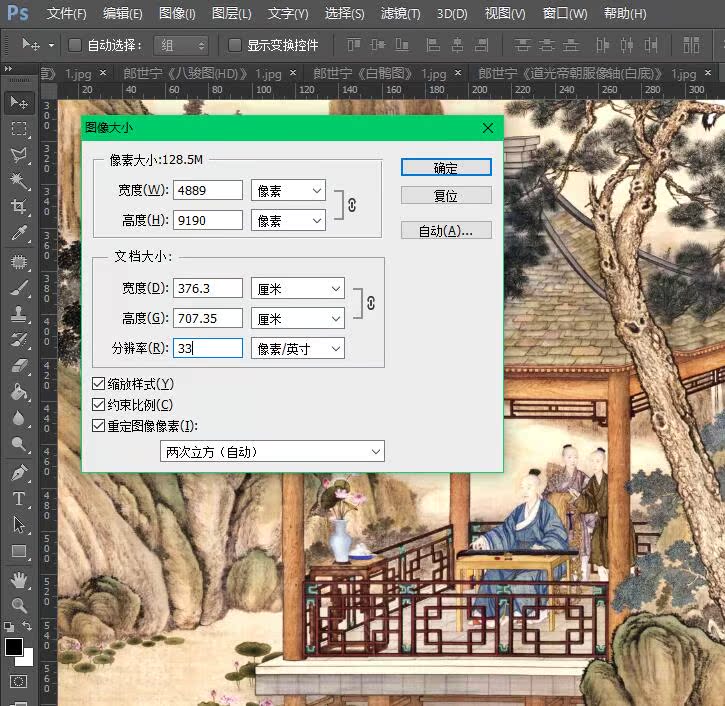This screenshot has height=706, width=725.
Task: Uncheck 缩放样式(Y) option
Action: pyautogui.click(x=98, y=383)
